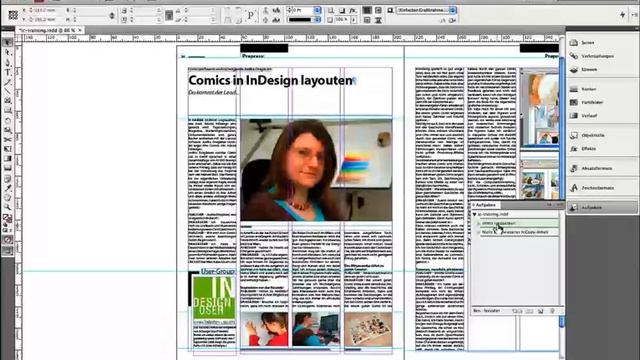640x360 pixels.
Task: Click the User-Group heading text
Action: click(218, 271)
